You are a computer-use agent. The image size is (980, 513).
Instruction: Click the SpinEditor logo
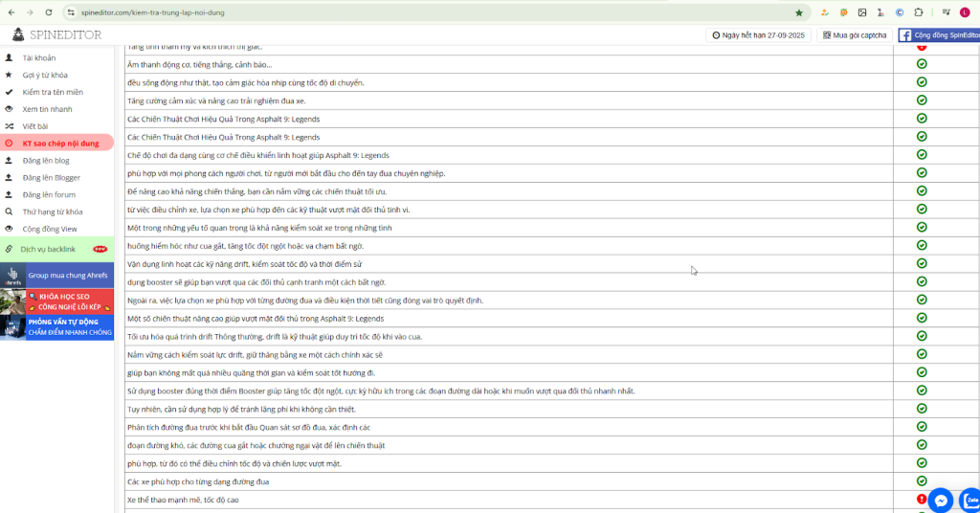pyautogui.click(x=57, y=34)
